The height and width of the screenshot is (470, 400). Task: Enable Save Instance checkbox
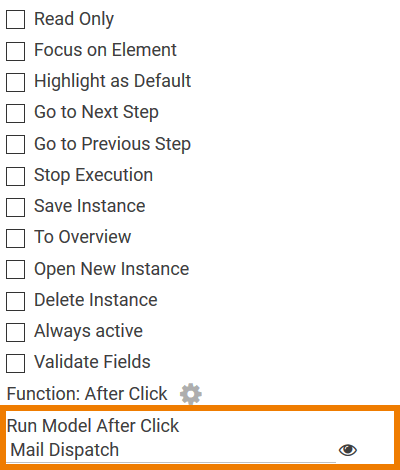pos(15,207)
